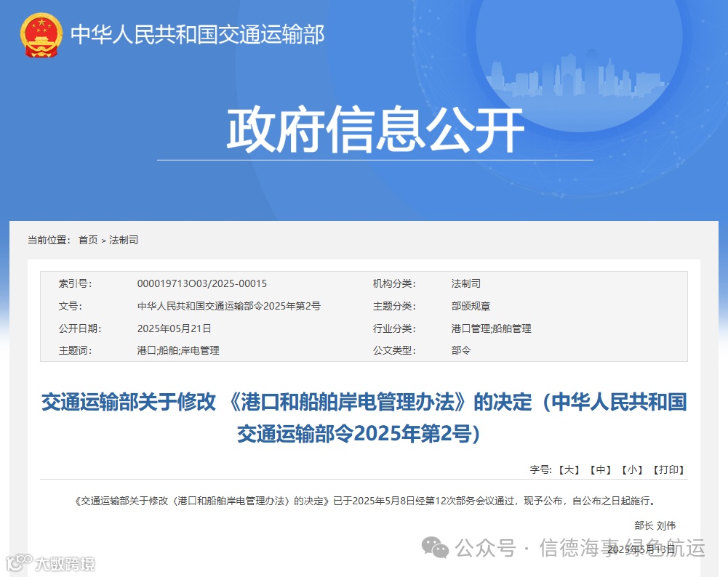Click the 中华人民共和国交通运输部 header text

tap(198, 33)
